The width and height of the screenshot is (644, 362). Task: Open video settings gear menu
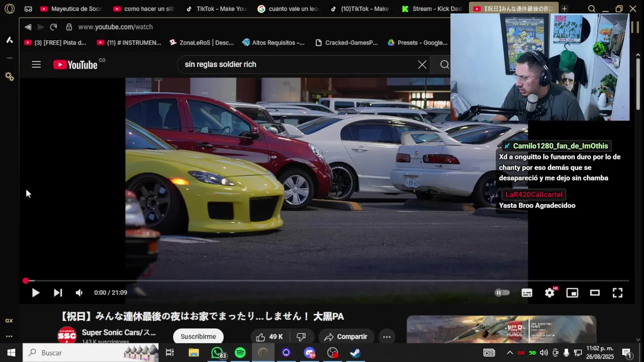tap(549, 293)
